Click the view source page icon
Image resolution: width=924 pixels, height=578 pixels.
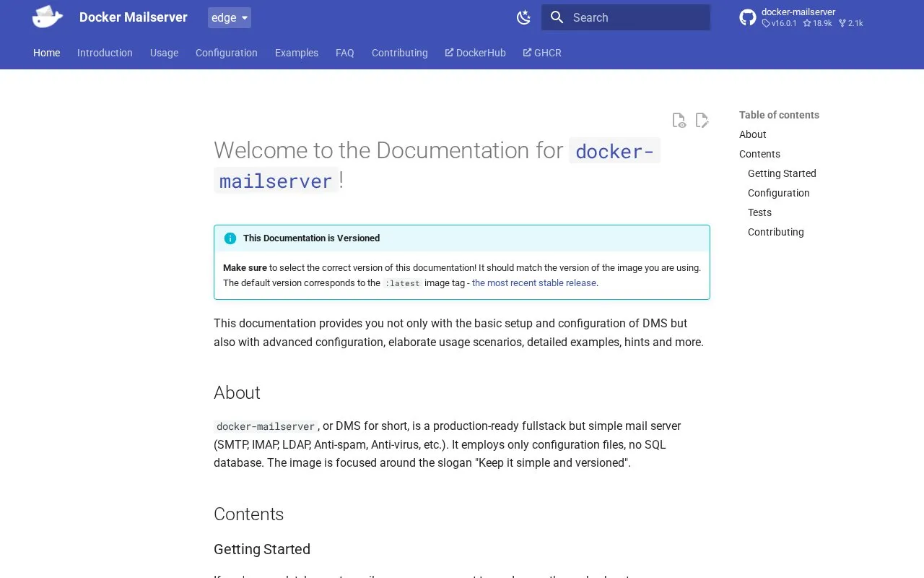(679, 120)
